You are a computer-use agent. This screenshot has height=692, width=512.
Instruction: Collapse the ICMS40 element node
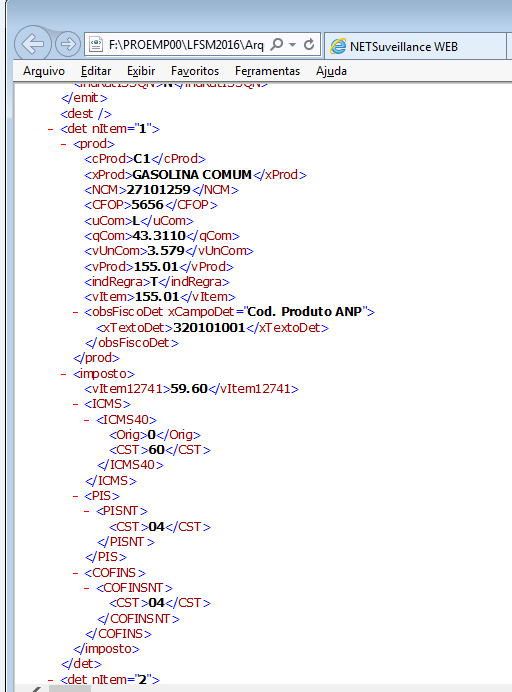point(87,420)
